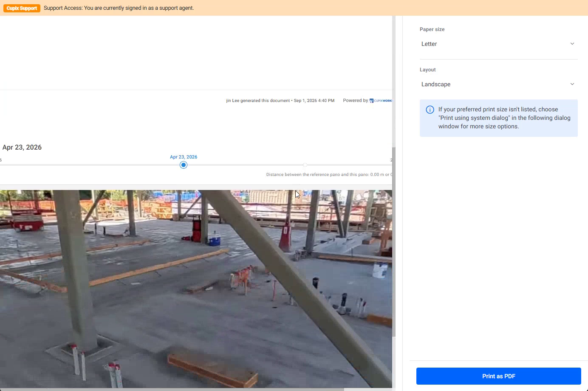Click the Print as PDF button
588x391 pixels.
498,376
